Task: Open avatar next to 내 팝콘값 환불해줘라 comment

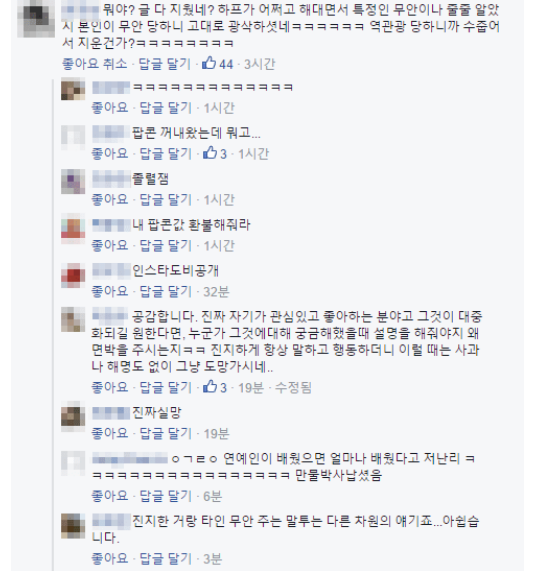Action: (73, 226)
